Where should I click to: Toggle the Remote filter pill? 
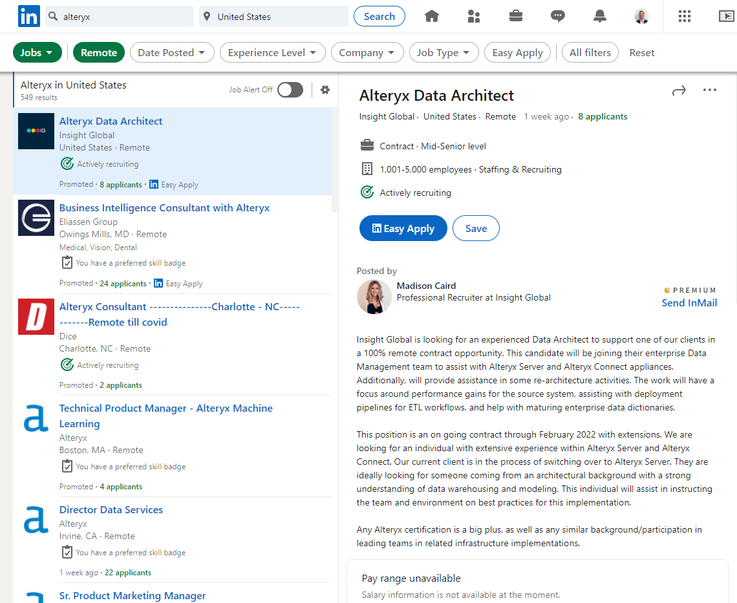tap(98, 53)
